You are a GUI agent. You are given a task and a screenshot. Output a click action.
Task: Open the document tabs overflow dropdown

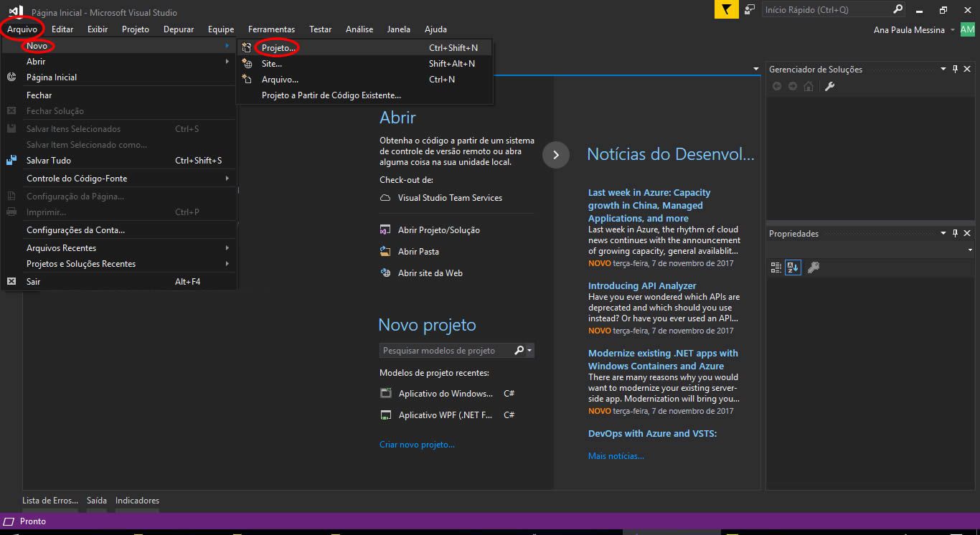[x=755, y=70]
